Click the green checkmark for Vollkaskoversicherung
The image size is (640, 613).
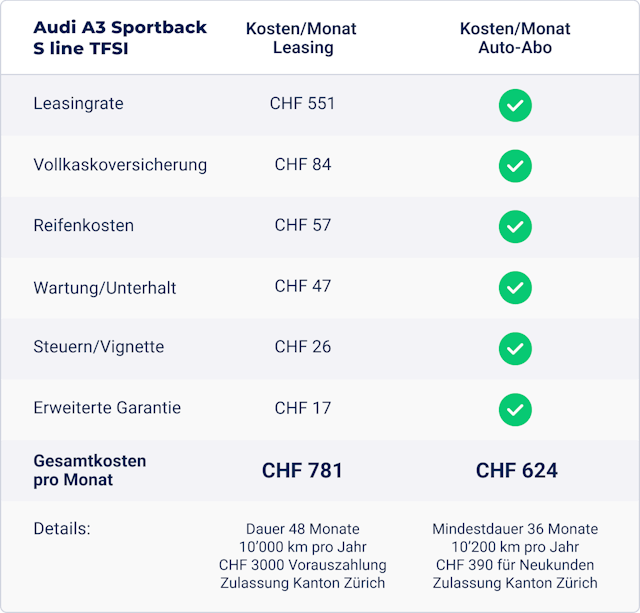pos(515,165)
